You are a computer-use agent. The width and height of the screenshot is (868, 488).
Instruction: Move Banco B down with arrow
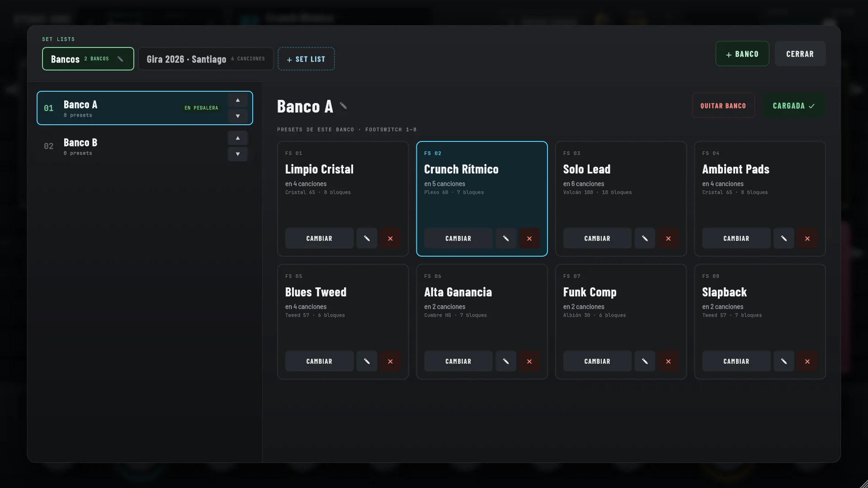point(238,154)
